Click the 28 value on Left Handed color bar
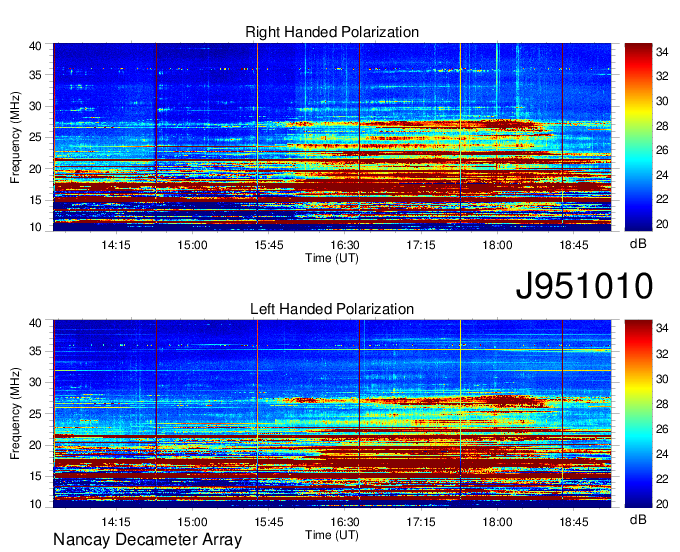680x552 pixels. coord(662,404)
